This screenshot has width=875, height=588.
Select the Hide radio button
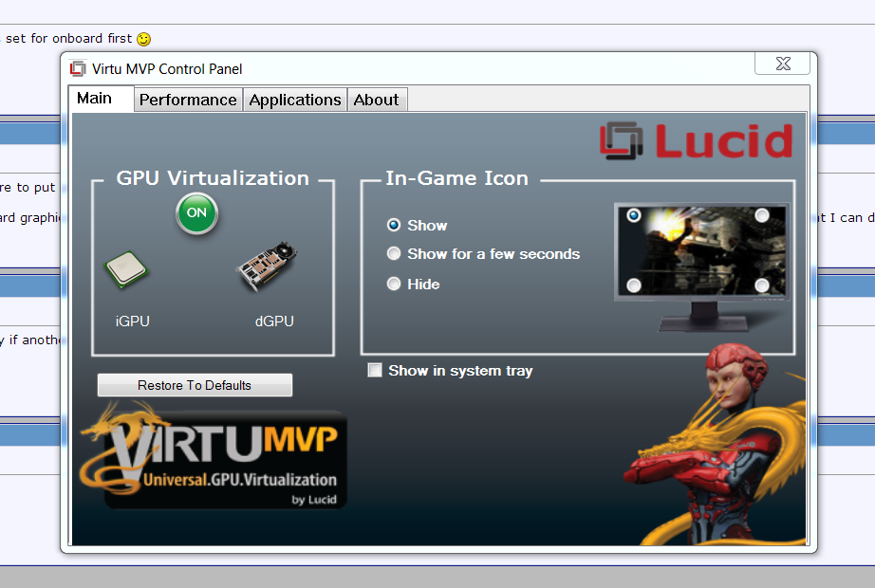pyautogui.click(x=394, y=284)
